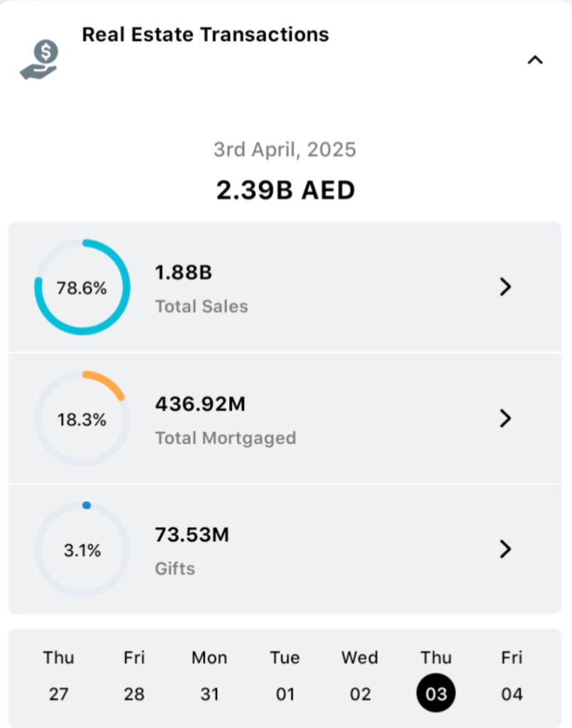The image size is (572, 728).
Task: Select highlighted Thursday 03 date
Action: tap(435, 692)
